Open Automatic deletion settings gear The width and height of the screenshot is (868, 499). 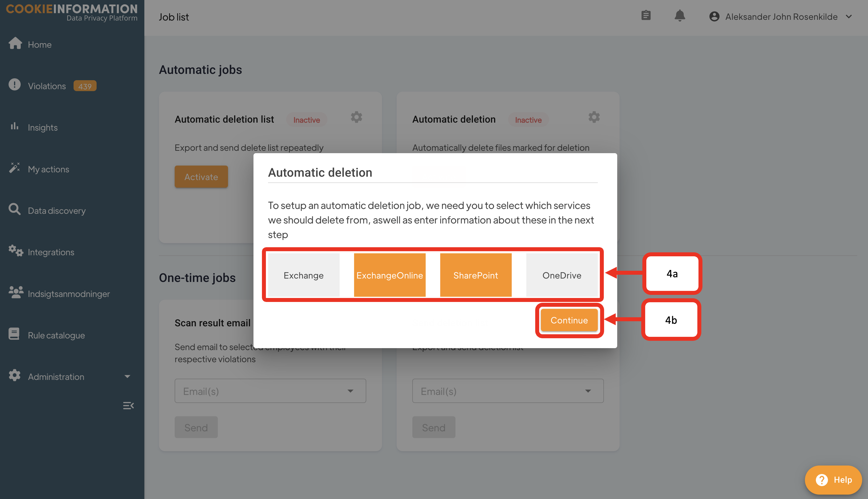click(594, 117)
